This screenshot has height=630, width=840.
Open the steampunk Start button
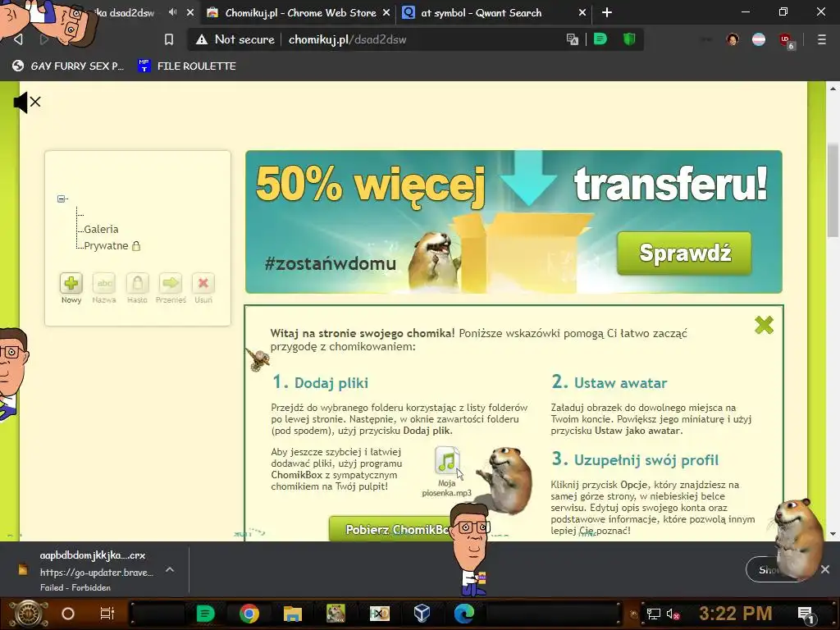click(x=29, y=614)
